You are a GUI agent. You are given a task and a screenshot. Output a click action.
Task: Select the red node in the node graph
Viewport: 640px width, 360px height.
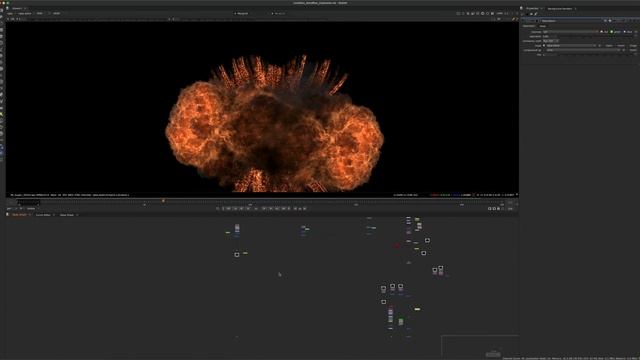397,246
